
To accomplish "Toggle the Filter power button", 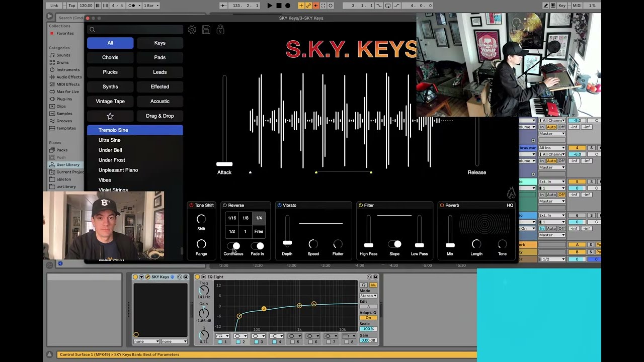I will (361, 205).
